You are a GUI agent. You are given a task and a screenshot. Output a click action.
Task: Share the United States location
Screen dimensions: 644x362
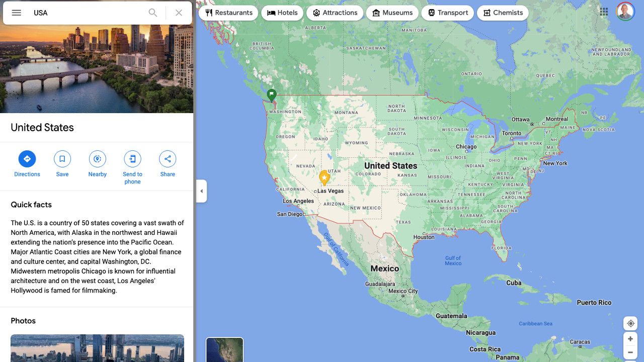[167, 159]
